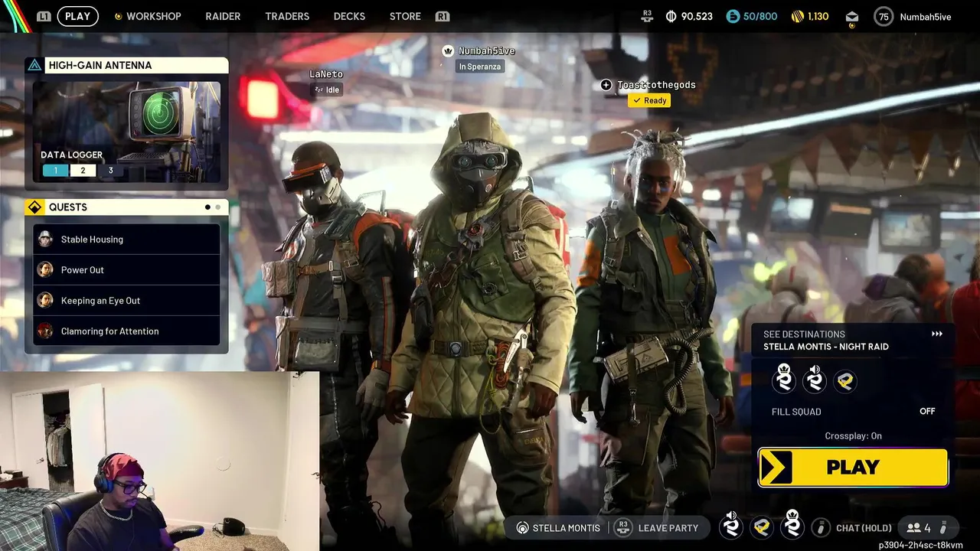980x551 pixels.
Task: Expand destinations with the triple arrow
Action: pyautogui.click(x=936, y=334)
